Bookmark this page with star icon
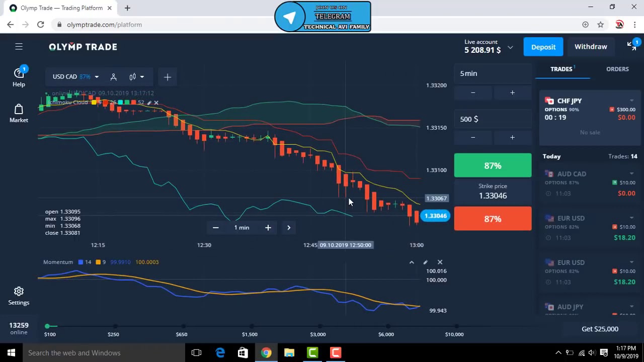 coord(600,25)
